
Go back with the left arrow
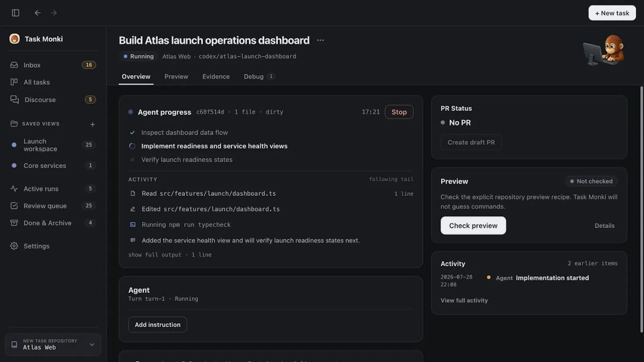(x=37, y=13)
